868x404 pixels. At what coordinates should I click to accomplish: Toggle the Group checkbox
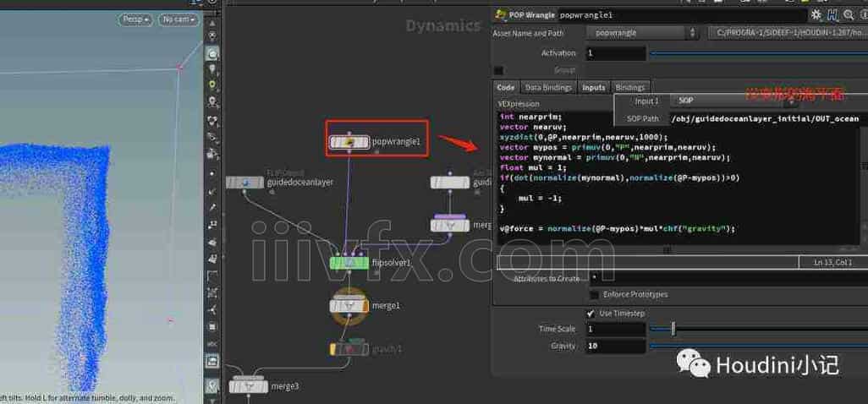pos(498,70)
